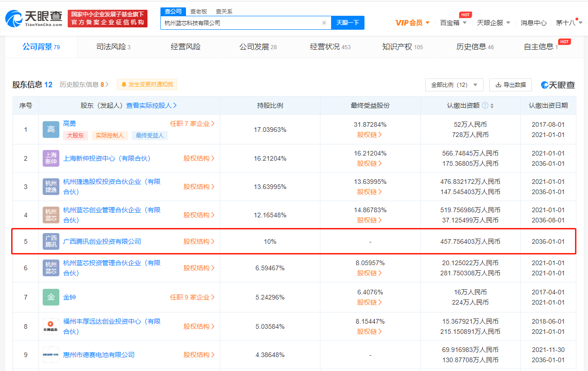Expand 任职 9 家企业 for 金钟
The height and width of the screenshot is (371, 588).
pos(192,297)
